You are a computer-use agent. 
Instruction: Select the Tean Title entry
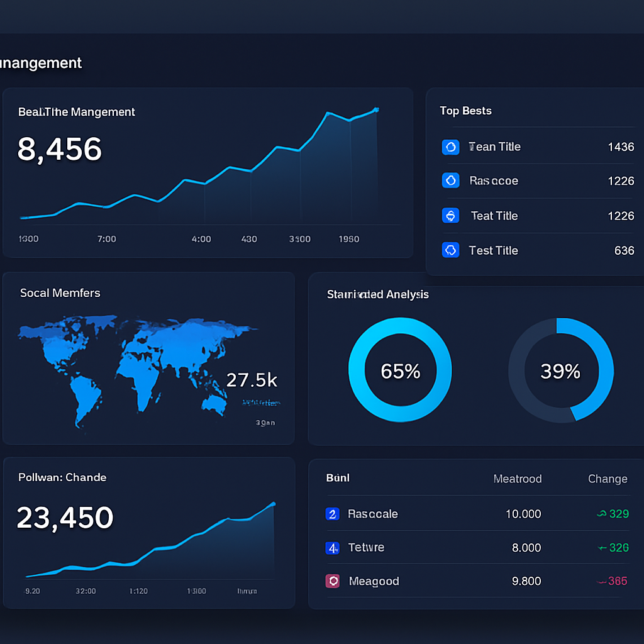pyautogui.click(x=538, y=147)
